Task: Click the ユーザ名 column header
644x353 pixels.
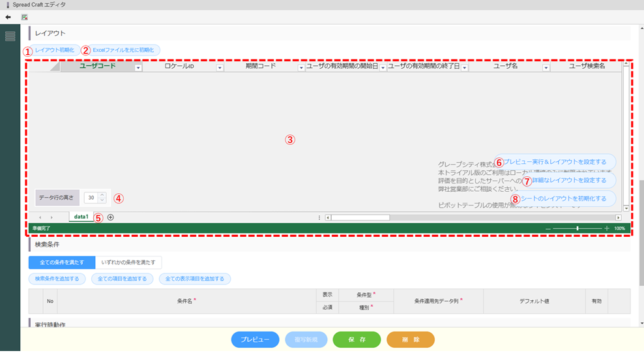Action: click(505, 67)
